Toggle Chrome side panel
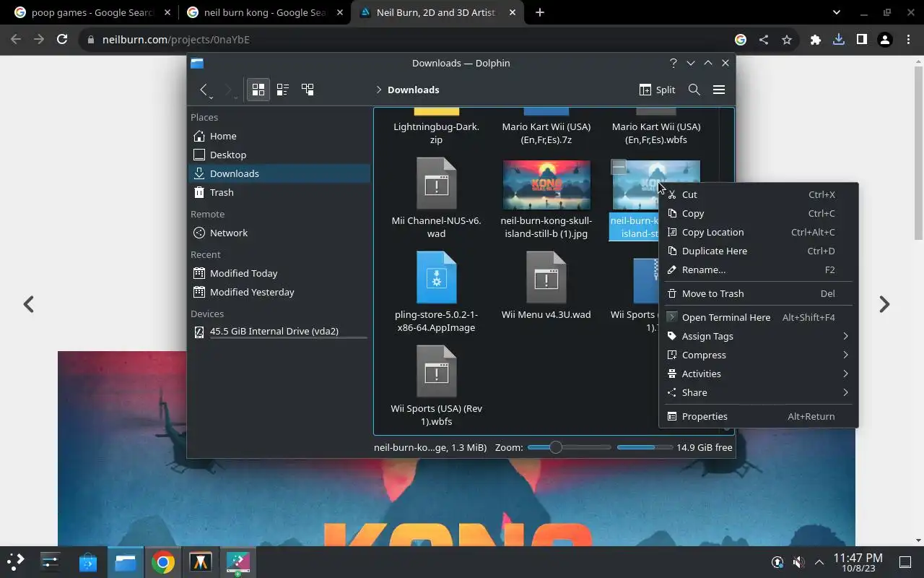The height and width of the screenshot is (578, 924). [862, 40]
